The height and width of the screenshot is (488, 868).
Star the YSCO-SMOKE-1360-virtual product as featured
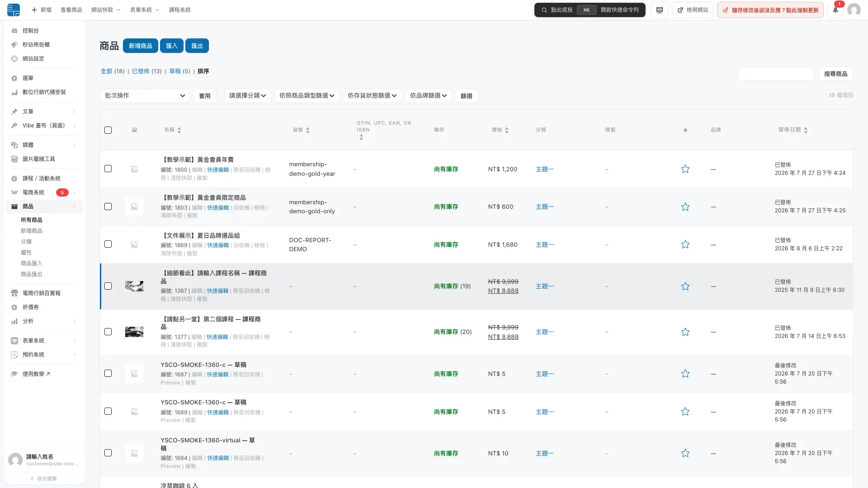(685, 453)
